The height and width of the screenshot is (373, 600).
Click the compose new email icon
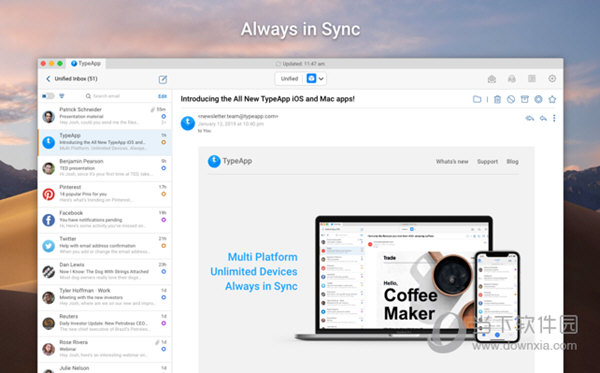click(x=163, y=80)
